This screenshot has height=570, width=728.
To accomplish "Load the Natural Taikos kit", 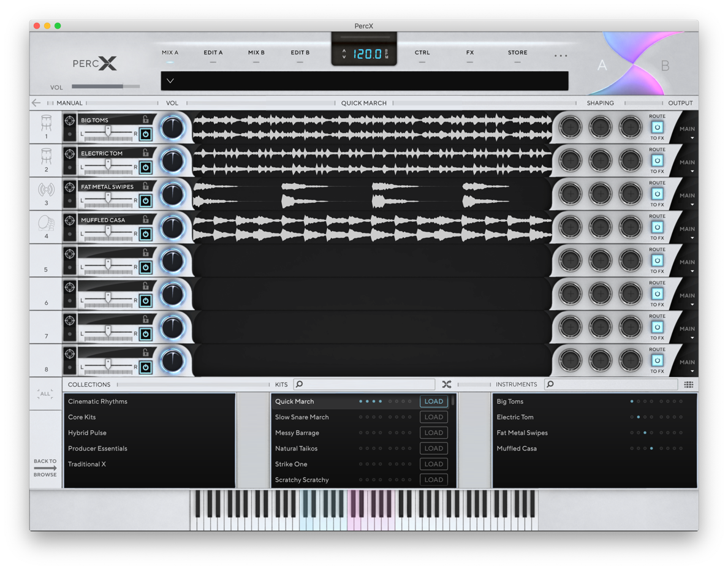I will (434, 448).
